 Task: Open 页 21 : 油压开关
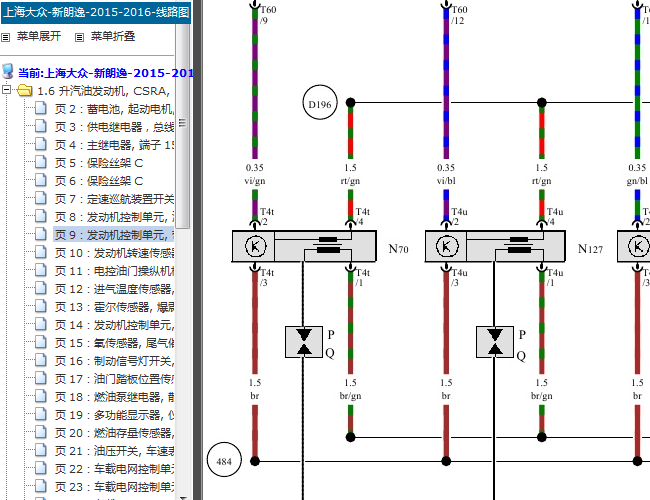(114, 451)
